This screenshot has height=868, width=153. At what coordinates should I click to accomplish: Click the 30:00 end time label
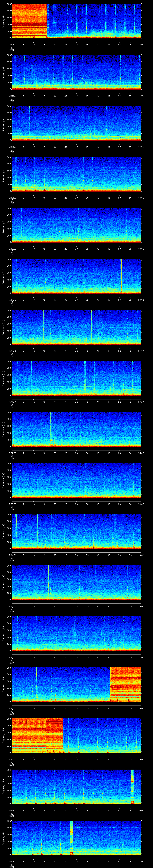point(141,810)
